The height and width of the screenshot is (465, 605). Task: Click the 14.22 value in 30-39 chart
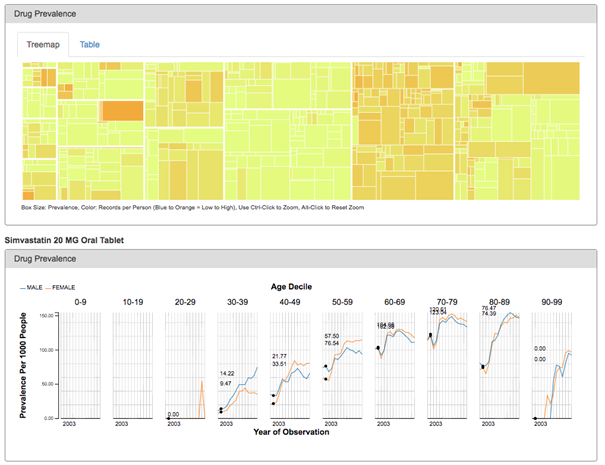(x=227, y=373)
